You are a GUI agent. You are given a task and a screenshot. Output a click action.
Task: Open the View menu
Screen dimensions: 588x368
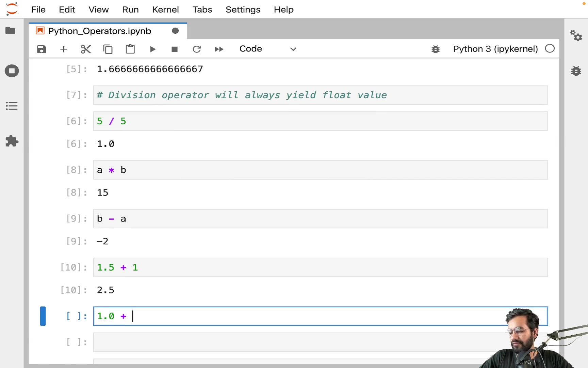pyautogui.click(x=99, y=10)
